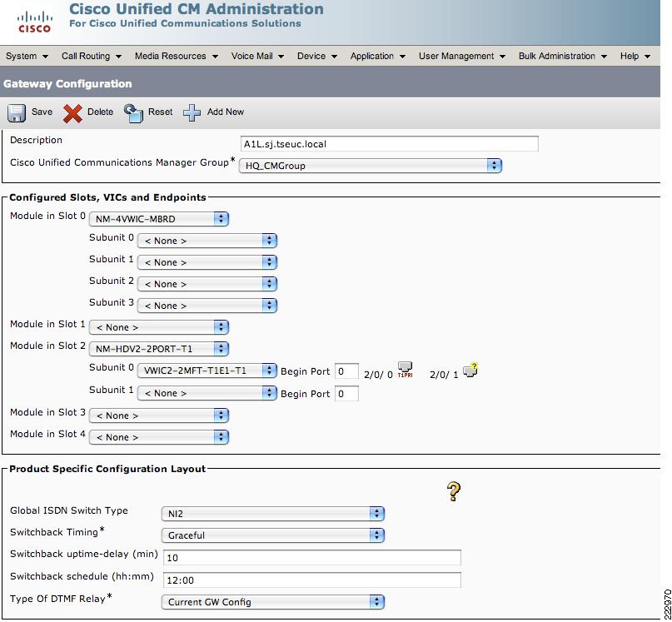This screenshot has width=672, height=622.
Task: Click the 2/0/ 0 port label
Action: 378,375
